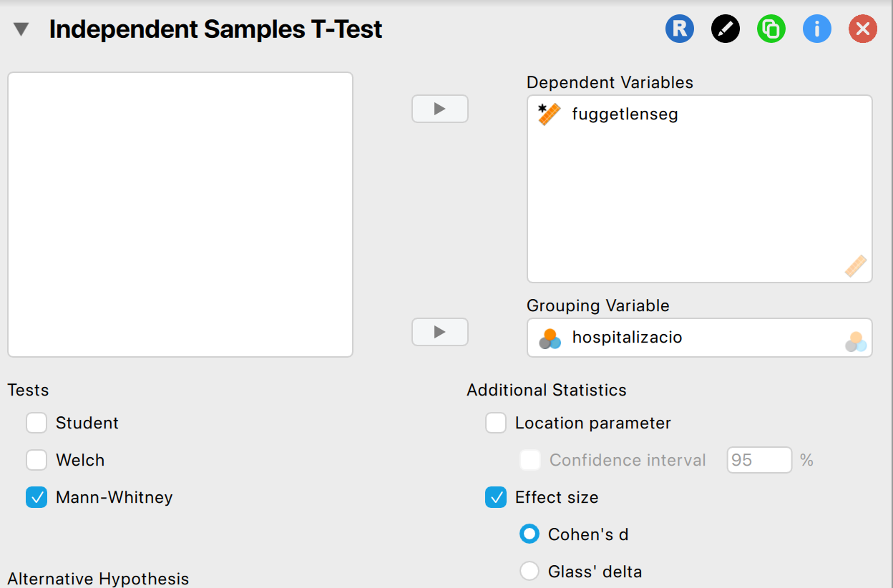Viewport: 893px width, 588px height.
Task: Select fuggetlenseg in Dependent Variables list
Action: (x=625, y=114)
